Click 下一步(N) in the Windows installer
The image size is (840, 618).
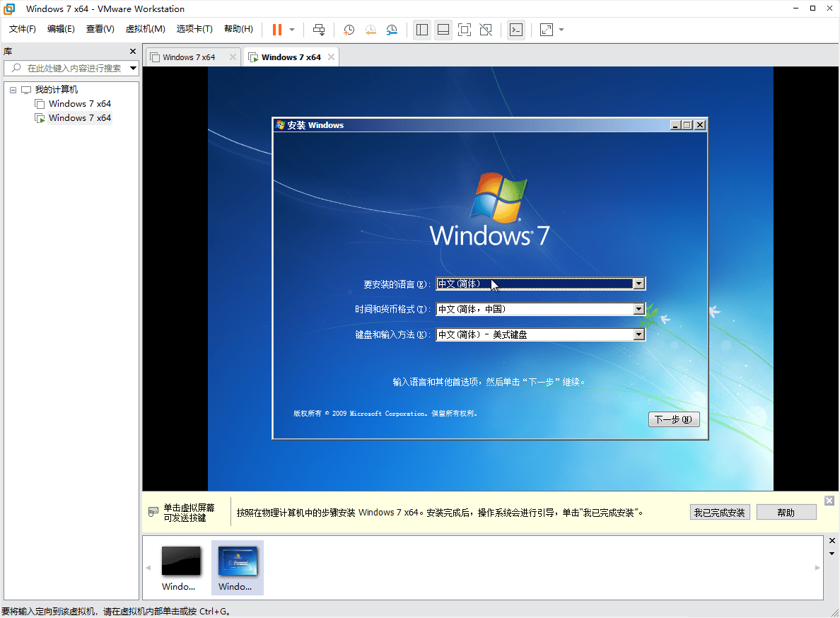click(x=673, y=419)
